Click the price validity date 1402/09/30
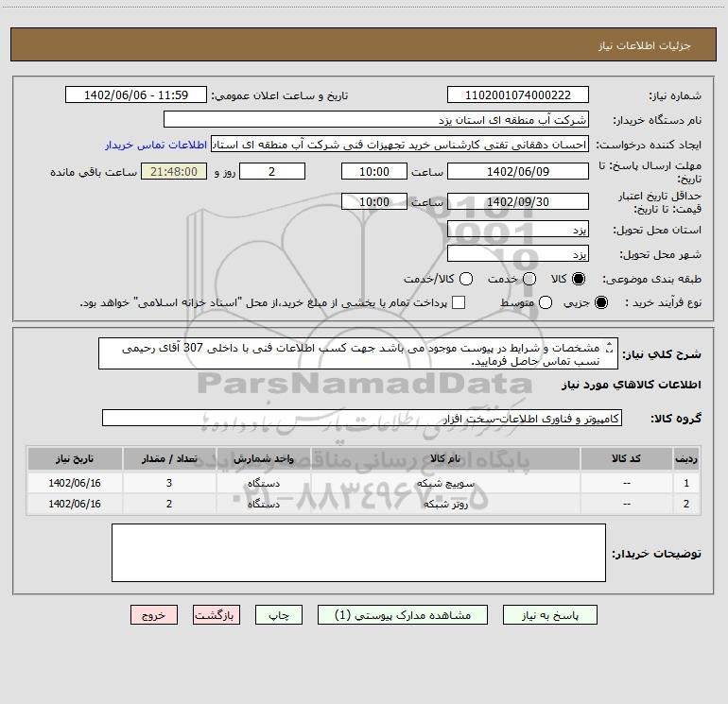Image resolution: width=728 pixels, height=704 pixels. pos(518,201)
